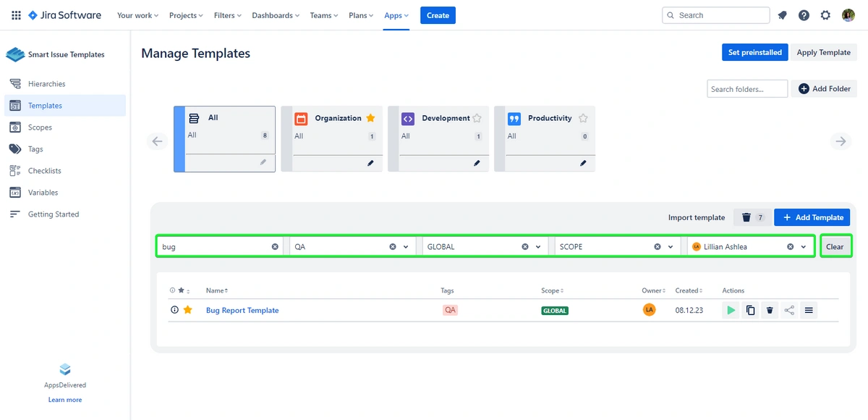Image resolution: width=868 pixels, height=420 pixels.
Task: Clear the GLOBAL filter selection
Action: (525, 247)
